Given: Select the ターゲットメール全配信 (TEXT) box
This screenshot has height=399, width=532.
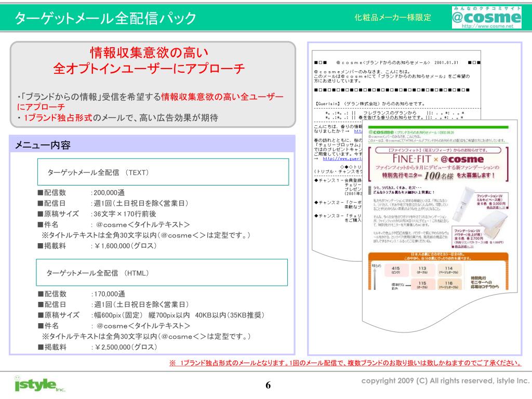Looking at the screenshot, I should click(163, 172).
